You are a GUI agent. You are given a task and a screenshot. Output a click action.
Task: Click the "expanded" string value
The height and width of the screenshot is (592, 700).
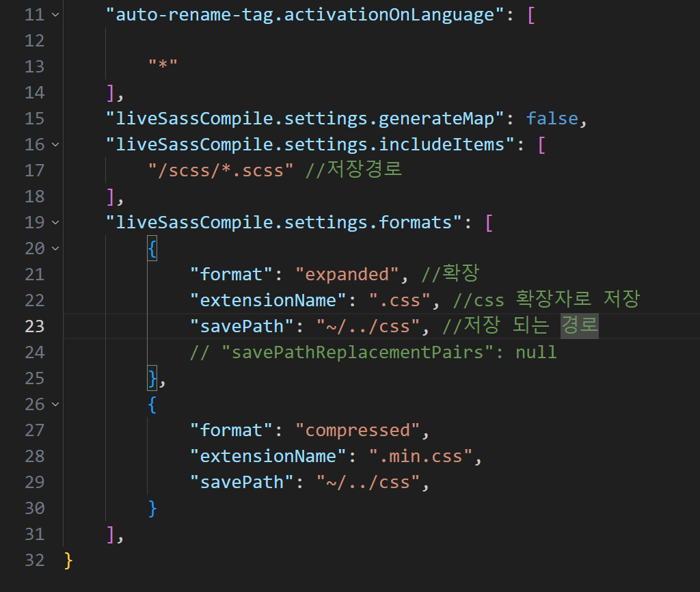point(347,275)
